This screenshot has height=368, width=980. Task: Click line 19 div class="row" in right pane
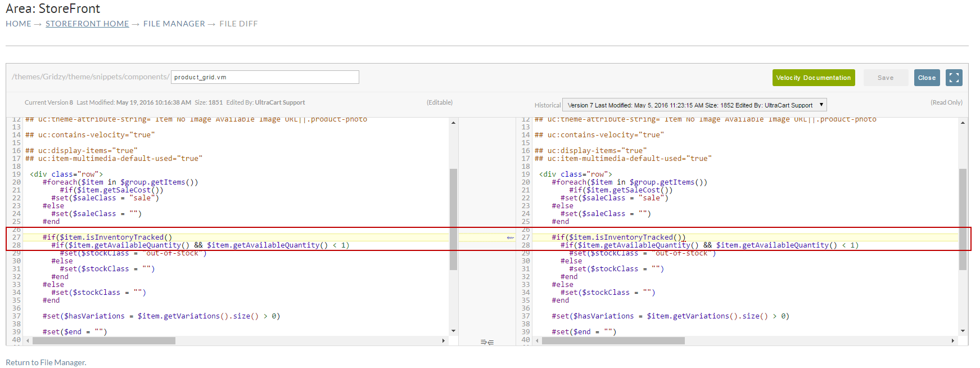[576, 174]
